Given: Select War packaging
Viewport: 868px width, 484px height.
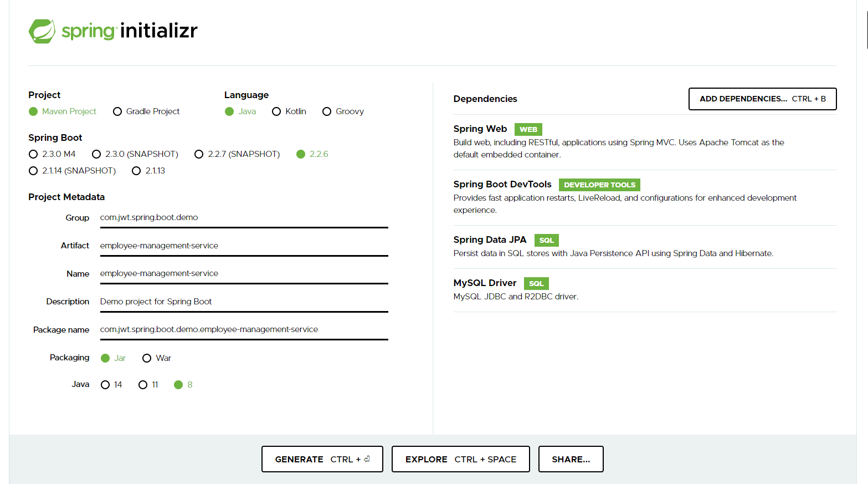Looking at the screenshot, I should pos(146,358).
